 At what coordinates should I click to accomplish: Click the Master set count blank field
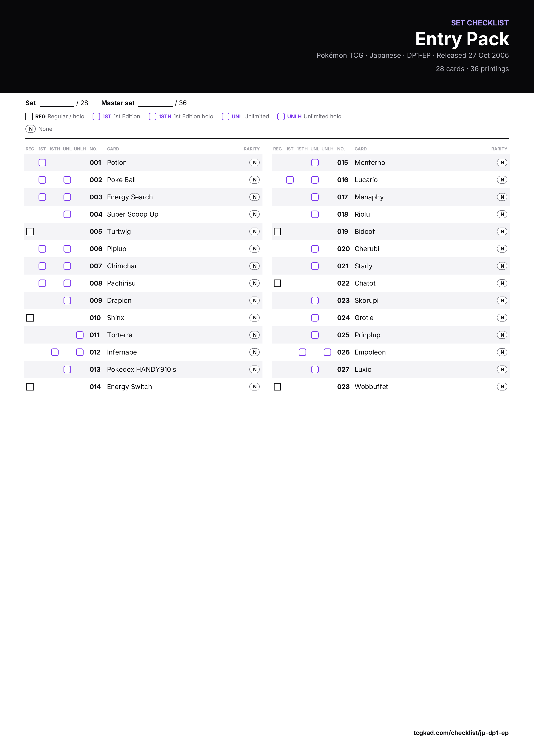pyautogui.click(x=156, y=103)
